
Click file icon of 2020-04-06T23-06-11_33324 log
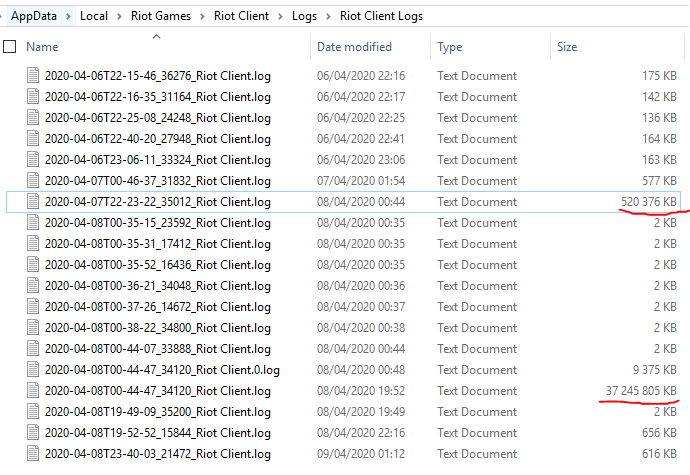[x=33, y=159]
